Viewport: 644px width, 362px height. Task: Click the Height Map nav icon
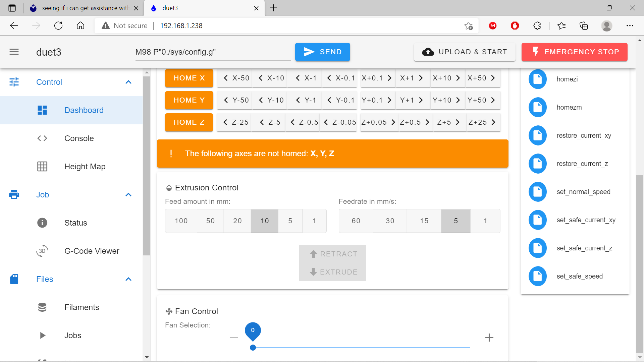[x=43, y=166]
